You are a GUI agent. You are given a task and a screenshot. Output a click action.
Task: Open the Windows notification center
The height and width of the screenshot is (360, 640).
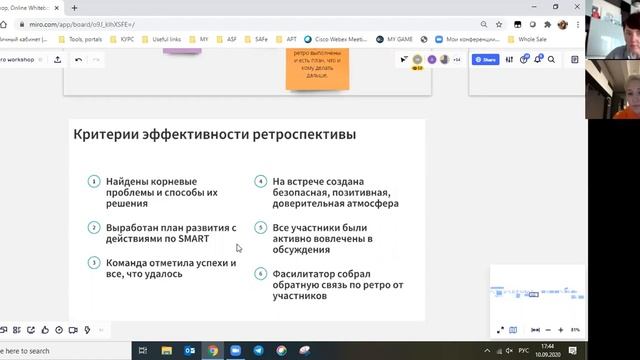click(573, 351)
